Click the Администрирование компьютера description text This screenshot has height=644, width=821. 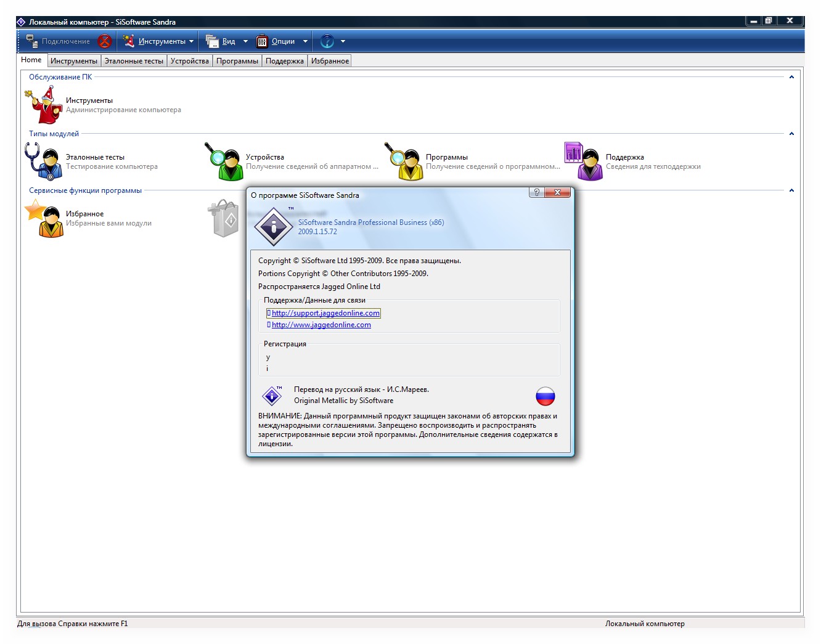123,110
